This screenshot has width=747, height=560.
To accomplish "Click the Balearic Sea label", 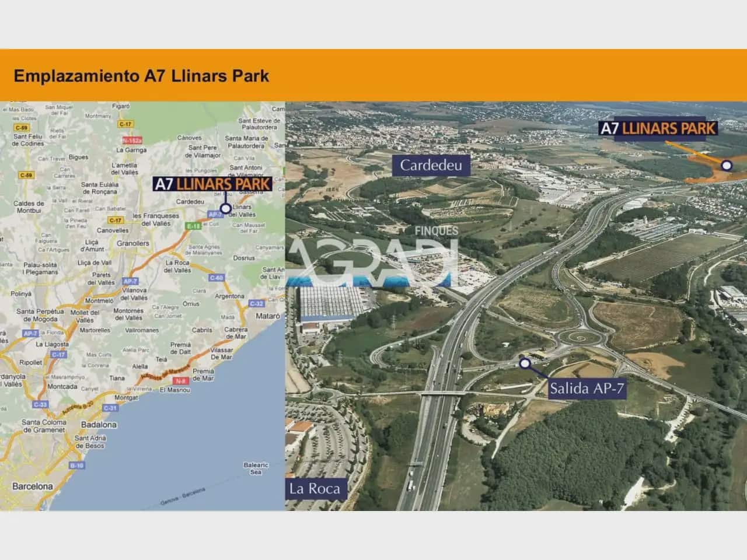I will tap(256, 468).
